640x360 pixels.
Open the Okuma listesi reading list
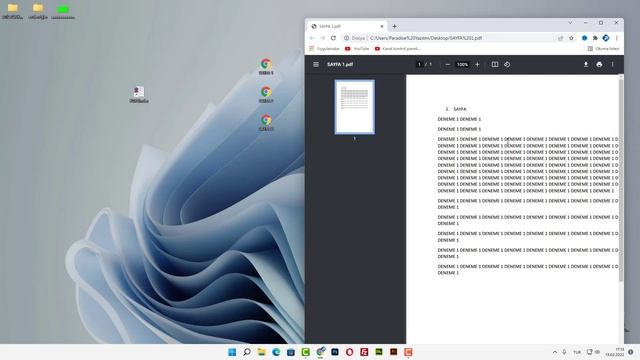tap(603, 49)
